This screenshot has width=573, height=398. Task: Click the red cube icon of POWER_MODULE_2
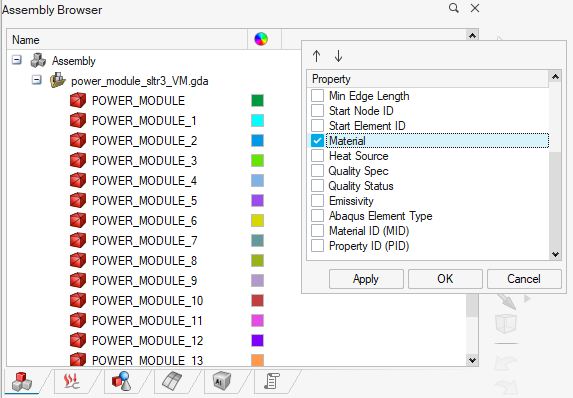[x=78, y=140]
